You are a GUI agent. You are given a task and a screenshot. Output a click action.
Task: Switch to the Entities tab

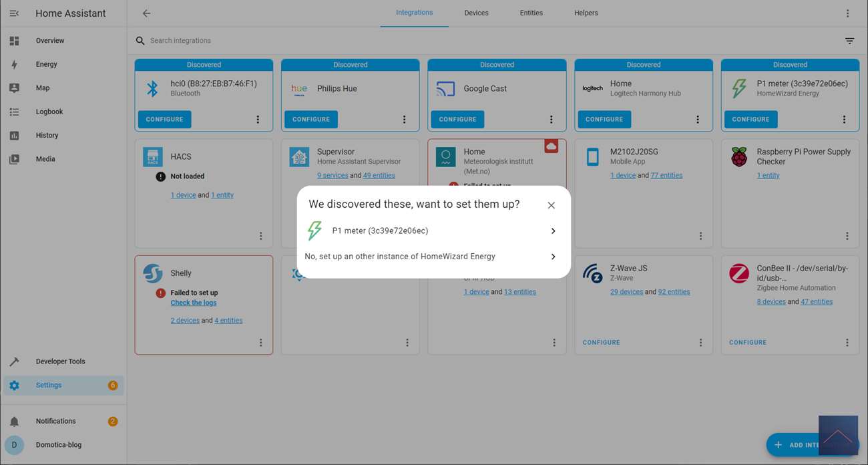tap(531, 13)
